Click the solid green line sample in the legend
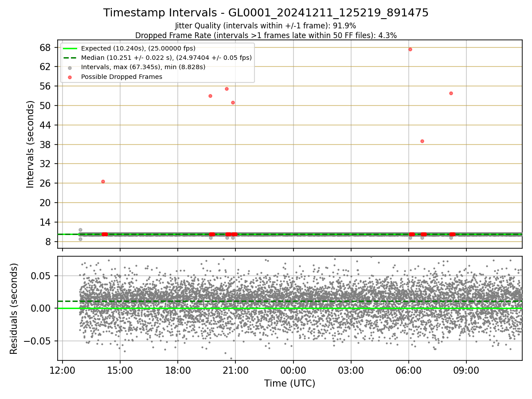 coord(70,48)
